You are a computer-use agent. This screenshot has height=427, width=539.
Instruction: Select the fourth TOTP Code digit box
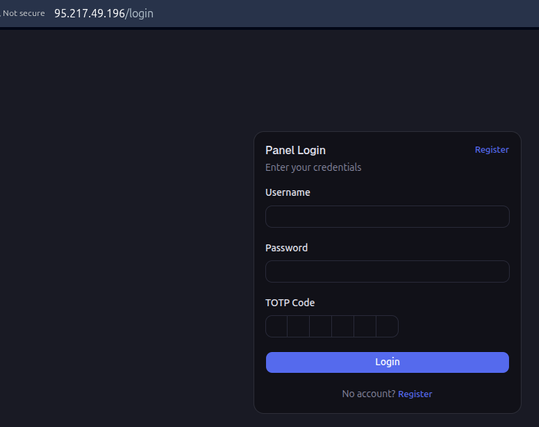343,326
